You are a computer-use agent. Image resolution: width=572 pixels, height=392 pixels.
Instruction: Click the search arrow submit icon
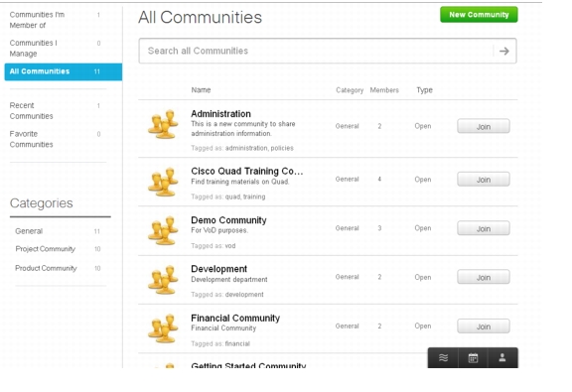[x=504, y=51]
